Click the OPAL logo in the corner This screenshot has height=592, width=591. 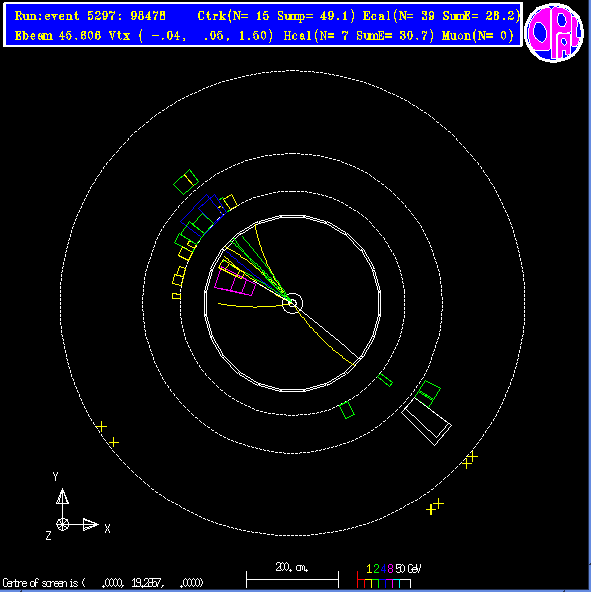point(554,33)
